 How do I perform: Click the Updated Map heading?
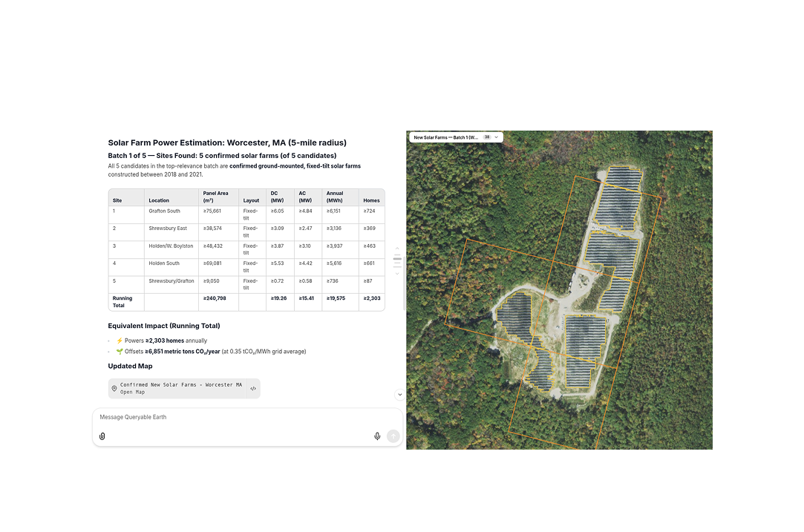(130, 367)
